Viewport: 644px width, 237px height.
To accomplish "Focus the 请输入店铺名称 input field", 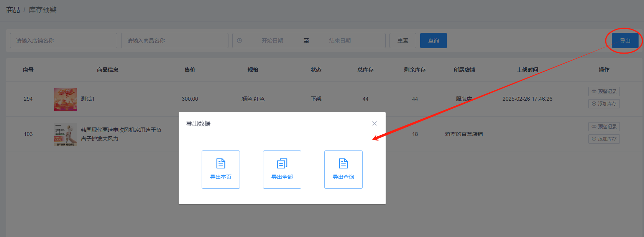I will [x=64, y=41].
